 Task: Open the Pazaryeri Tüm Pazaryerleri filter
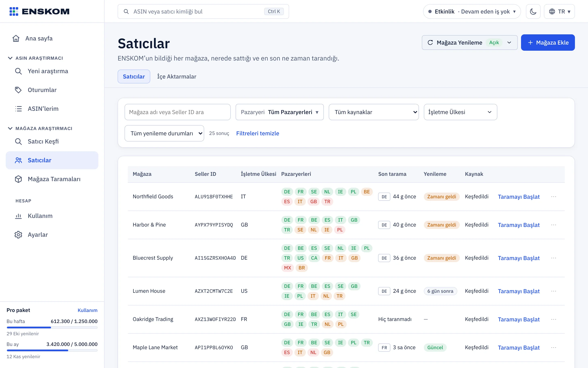280,112
